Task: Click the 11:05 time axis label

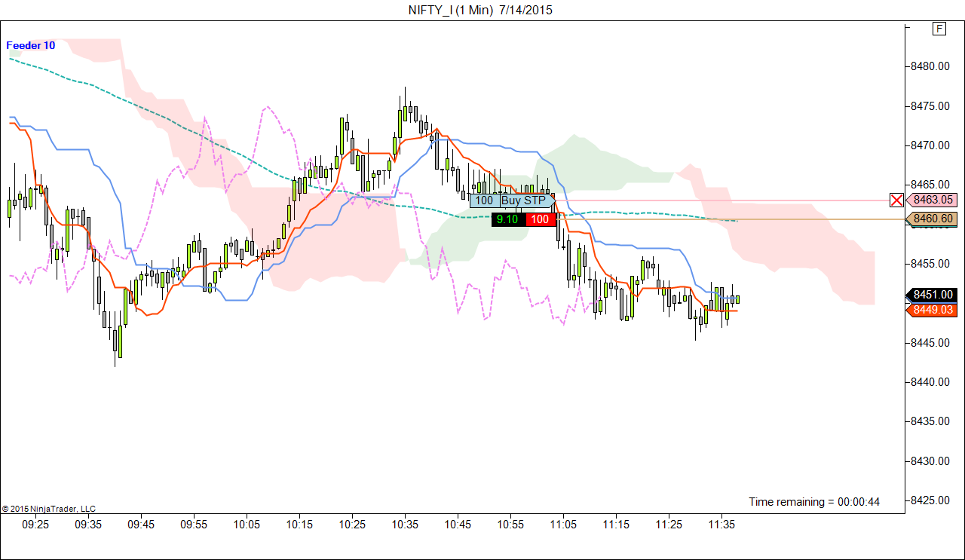Action: 563,524
